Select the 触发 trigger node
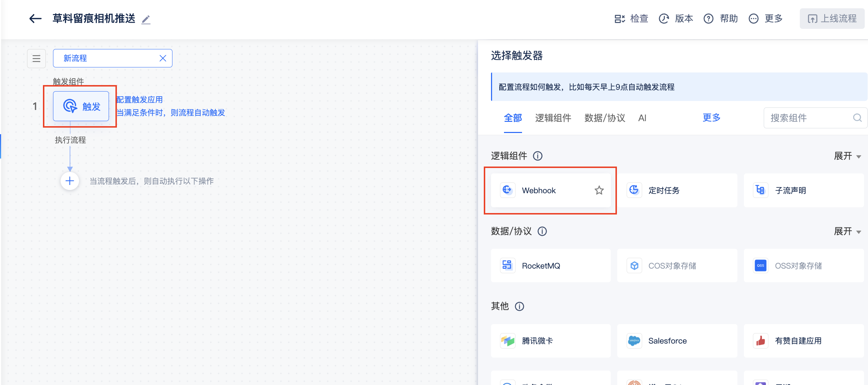Screen dimensions: 868x385 pyautogui.click(x=81, y=106)
